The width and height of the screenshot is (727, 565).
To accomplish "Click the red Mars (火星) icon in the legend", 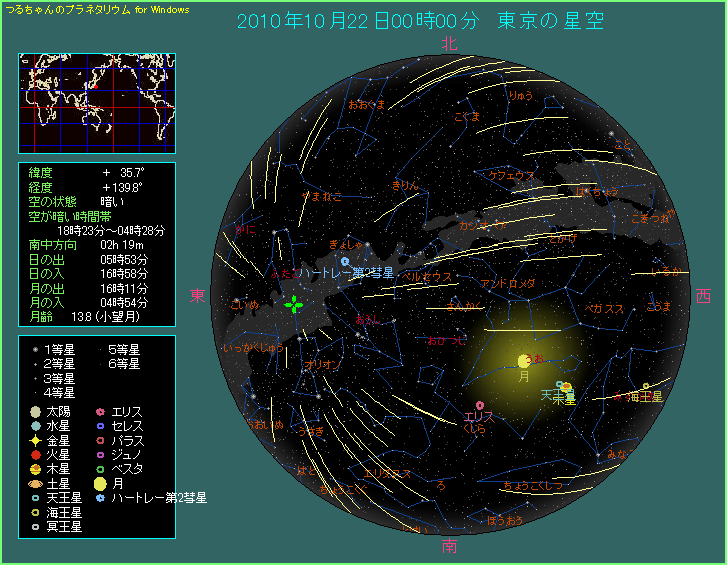I will 35,454.
